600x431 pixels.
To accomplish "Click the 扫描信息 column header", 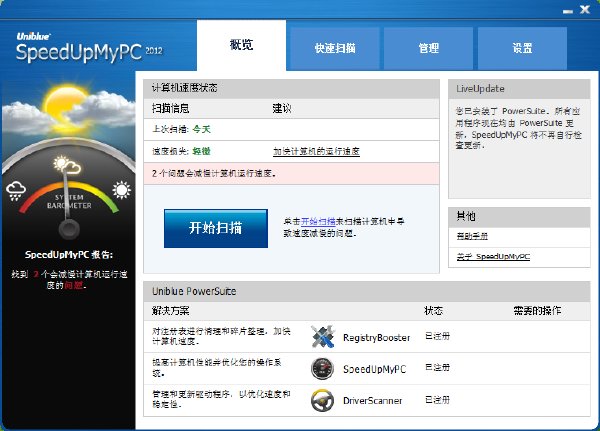I will [171, 109].
